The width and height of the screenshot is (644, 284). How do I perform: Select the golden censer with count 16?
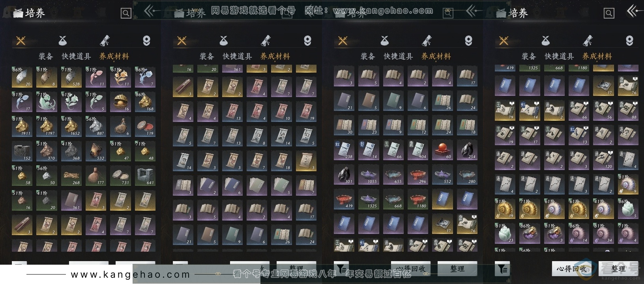point(120,102)
